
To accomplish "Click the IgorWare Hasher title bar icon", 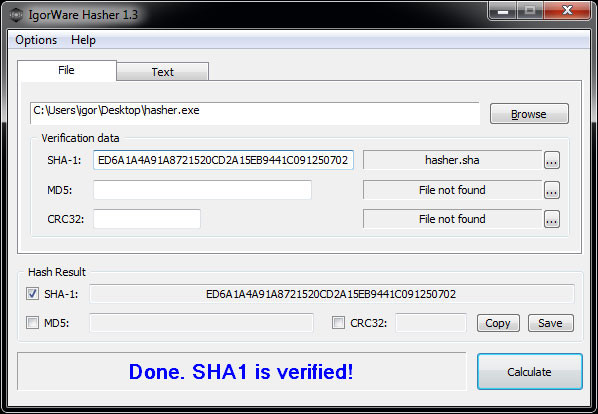I will [16, 15].
